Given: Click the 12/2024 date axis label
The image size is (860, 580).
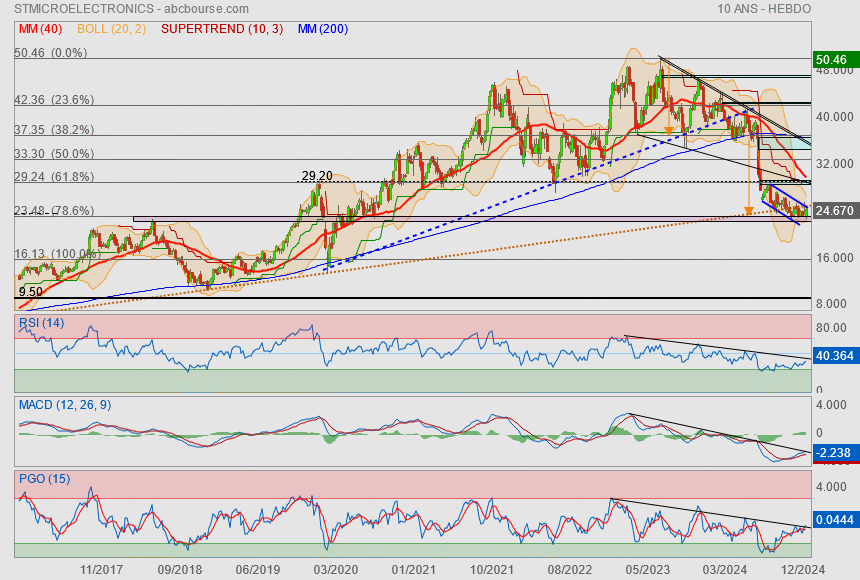Looking at the screenshot, I should pos(803,570).
